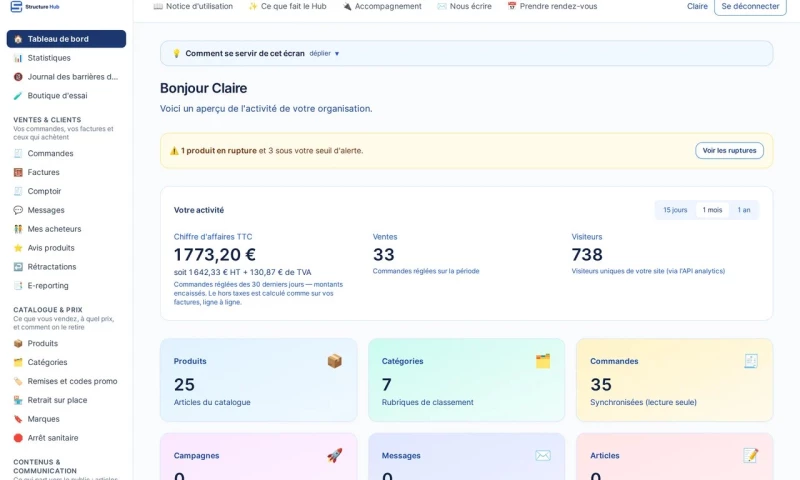Click Journal des barrières icon
Viewport: 800px width, 480px height.
pyautogui.click(x=18, y=77)
